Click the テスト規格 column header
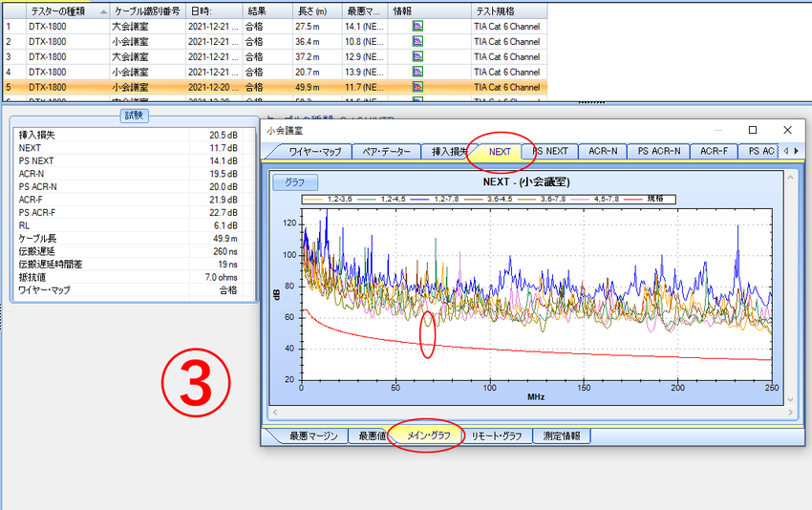 (508, 11)
